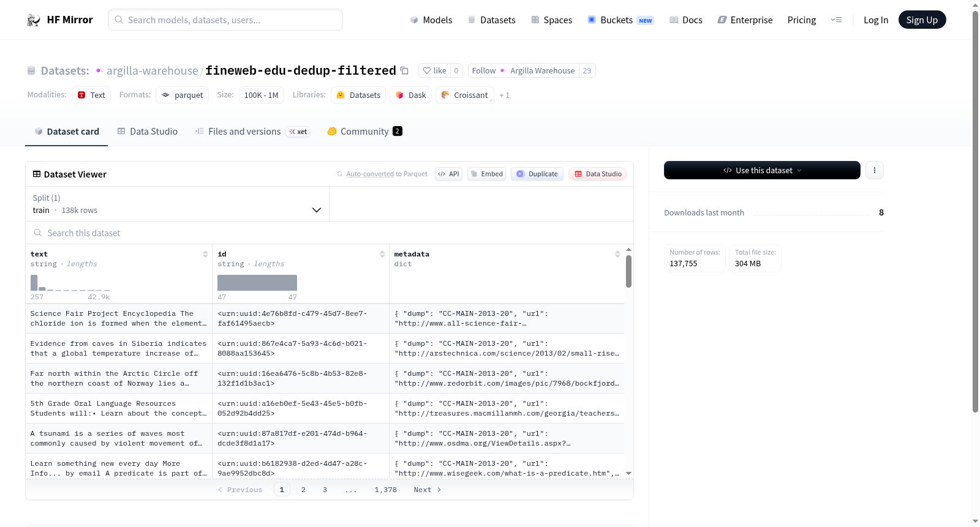This screenshot has width=980, height=527.
Task: Focus the Search this dataset field
Action: tap(330, 233)
